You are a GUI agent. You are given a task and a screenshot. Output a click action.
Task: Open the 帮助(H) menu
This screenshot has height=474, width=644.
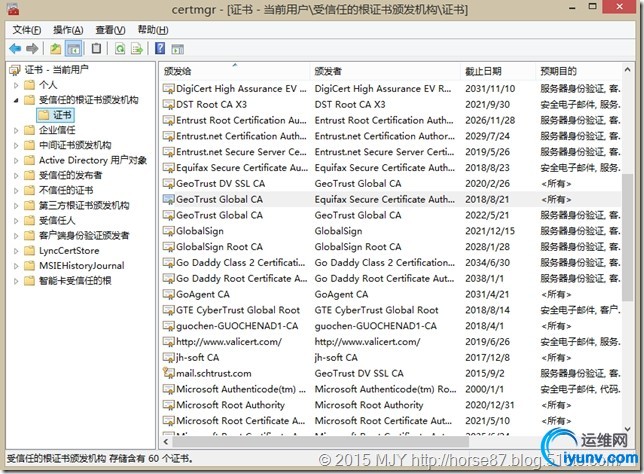coord(153,30)
